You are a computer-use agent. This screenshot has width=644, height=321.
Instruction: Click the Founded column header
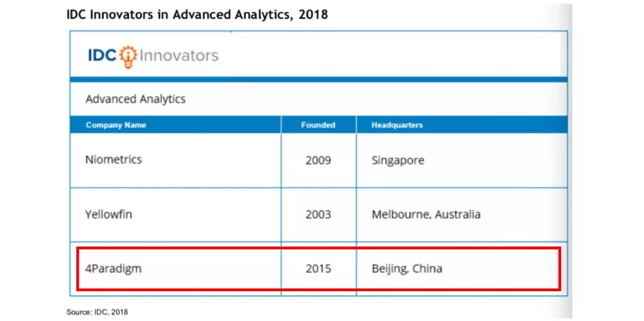pyautogui.click(x=318, y=125)
